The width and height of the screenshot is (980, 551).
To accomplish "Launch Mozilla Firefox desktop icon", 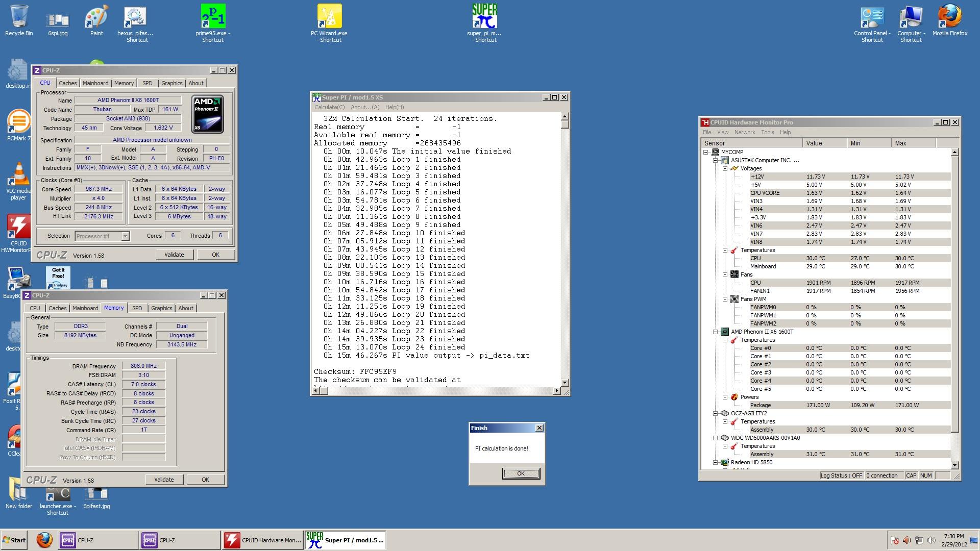I will [950, 20].
